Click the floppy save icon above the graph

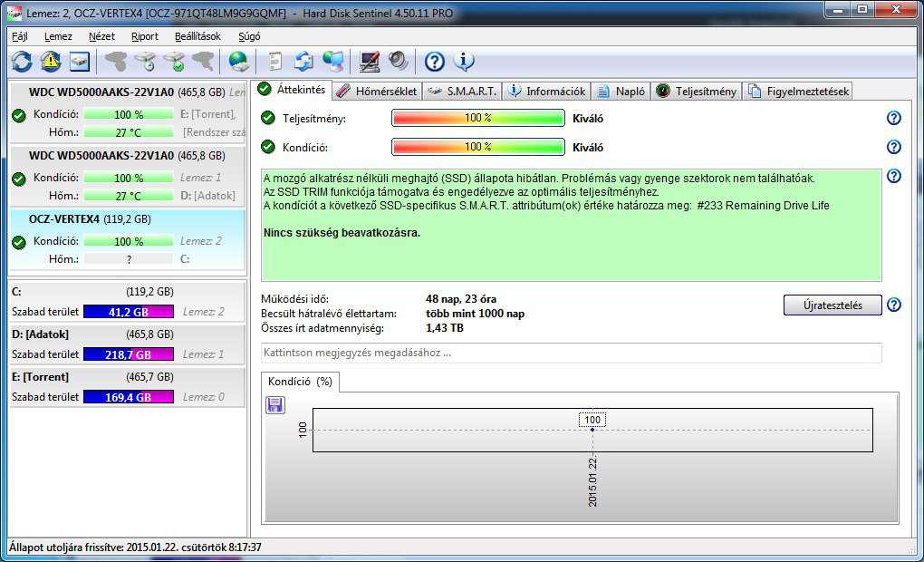point(275,405)
